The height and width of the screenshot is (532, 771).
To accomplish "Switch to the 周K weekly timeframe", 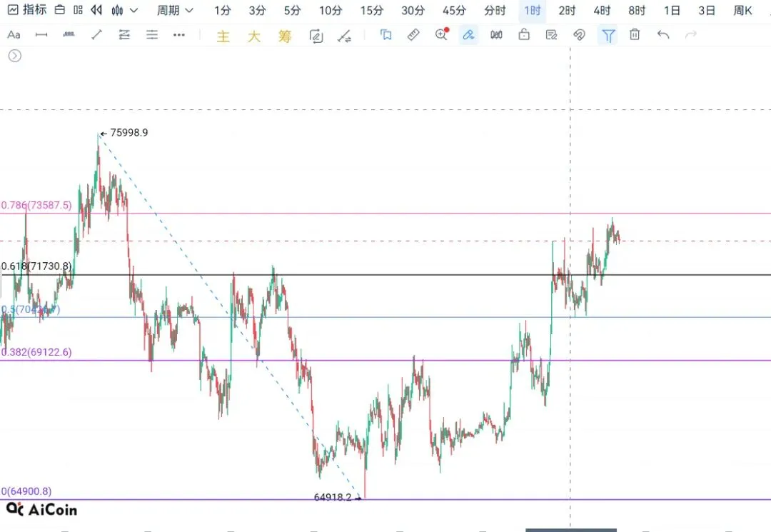I will pos(742,10).
